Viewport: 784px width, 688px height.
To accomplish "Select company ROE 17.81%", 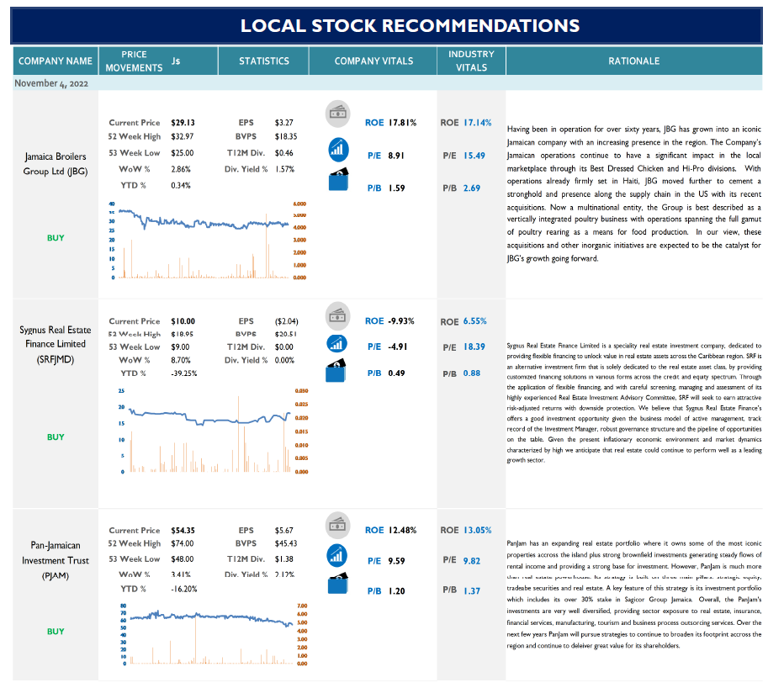I will coord(402,123).
